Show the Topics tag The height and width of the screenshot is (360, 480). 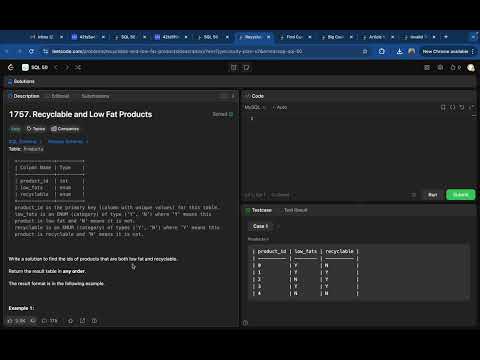click(36, 129)
